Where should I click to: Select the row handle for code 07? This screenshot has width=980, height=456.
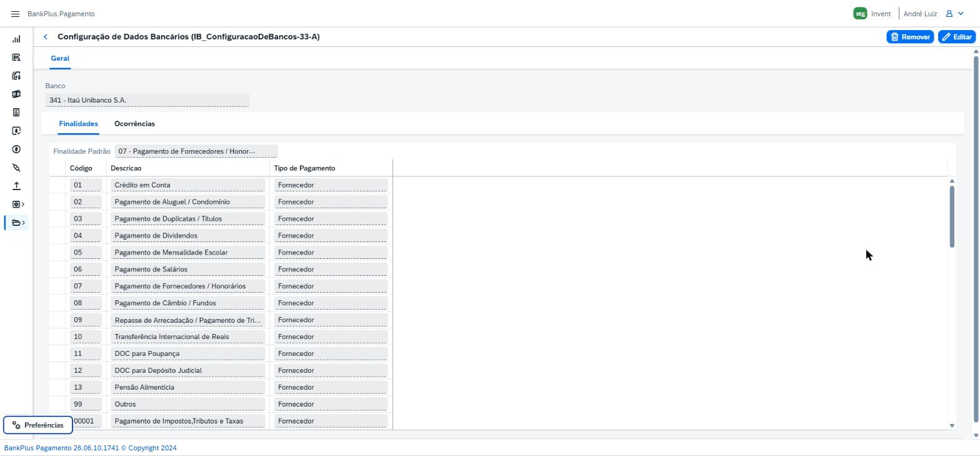pos(57,286)
